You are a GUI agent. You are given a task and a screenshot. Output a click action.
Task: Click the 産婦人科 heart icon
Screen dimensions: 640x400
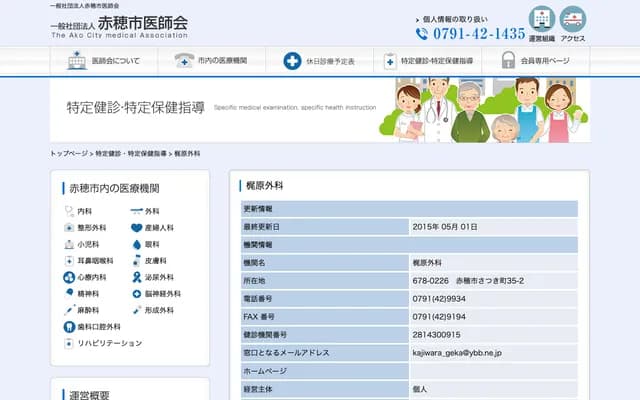137,228
